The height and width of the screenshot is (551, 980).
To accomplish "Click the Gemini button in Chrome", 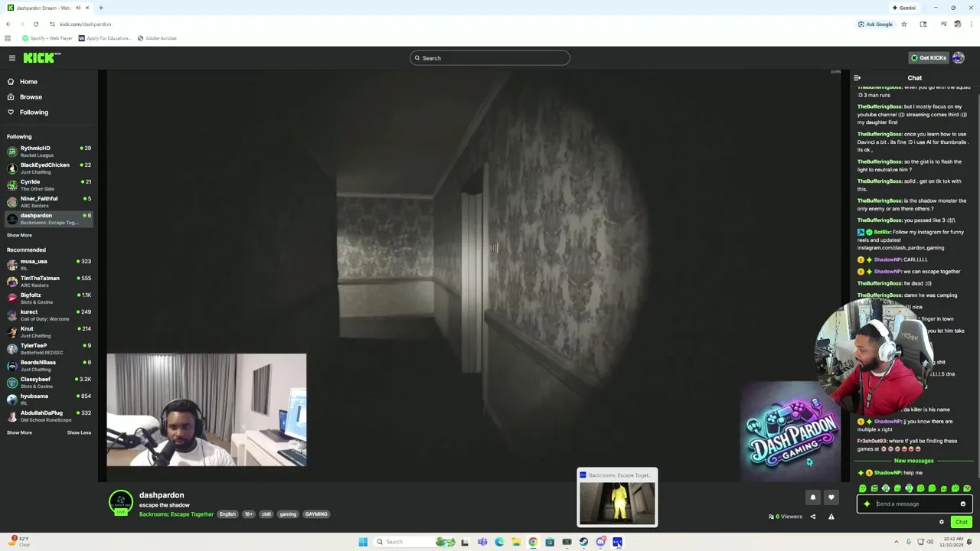I will coord(903,8).
